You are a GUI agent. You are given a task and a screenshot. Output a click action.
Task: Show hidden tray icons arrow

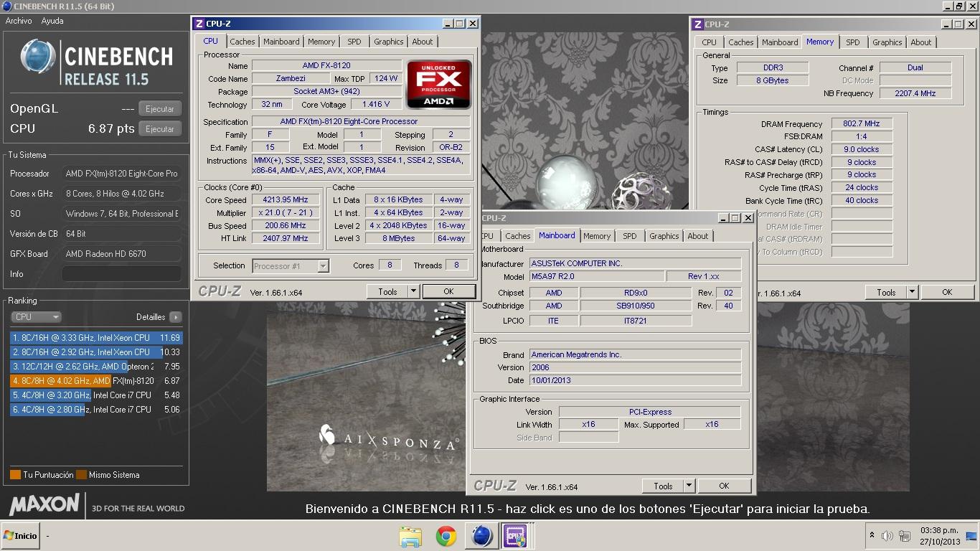872,535
